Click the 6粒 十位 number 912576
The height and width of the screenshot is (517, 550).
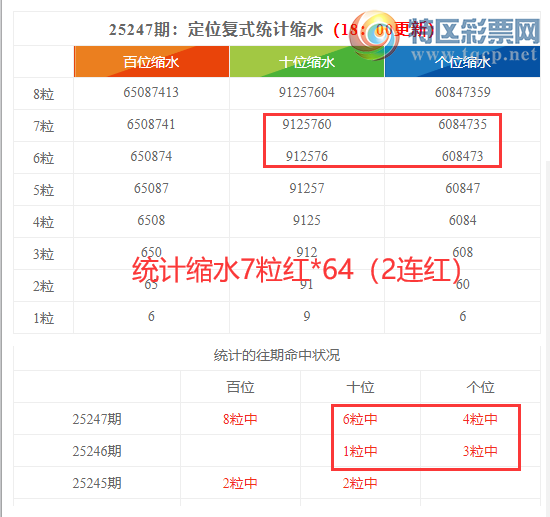click(x=307, y=156)
